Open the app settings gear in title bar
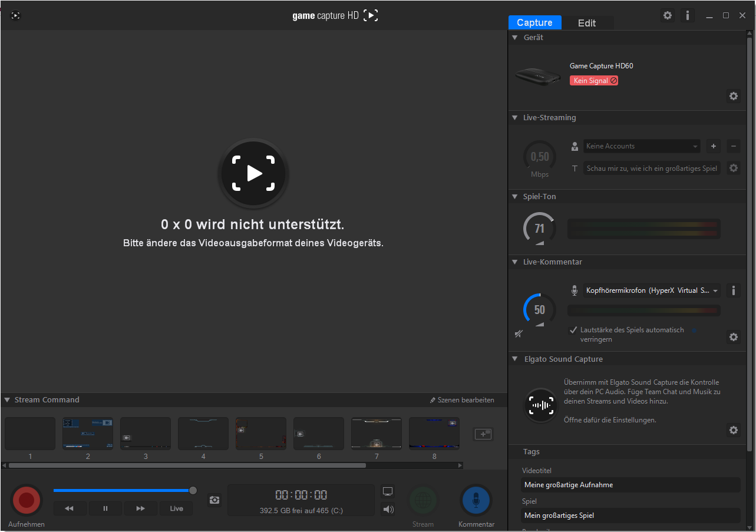Viewport: 756px width, 532px height. (668, 15)
